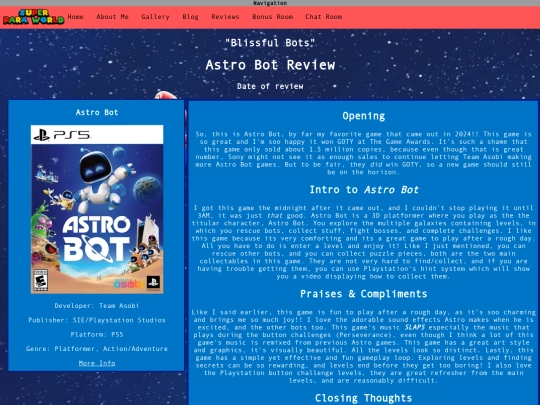
Task: Visit the Bonus Room page
Action: (x=272, y=17)
